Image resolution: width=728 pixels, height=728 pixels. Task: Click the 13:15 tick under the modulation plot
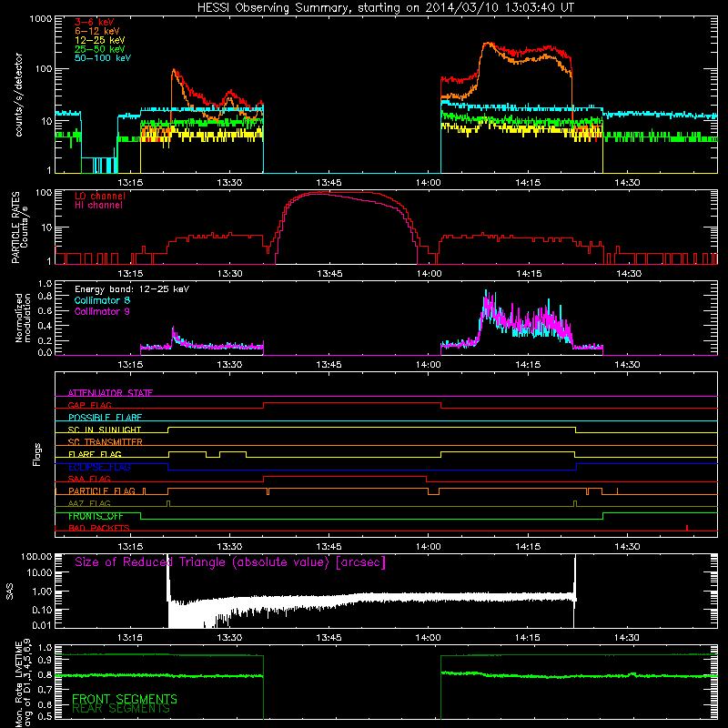(130, 365)
